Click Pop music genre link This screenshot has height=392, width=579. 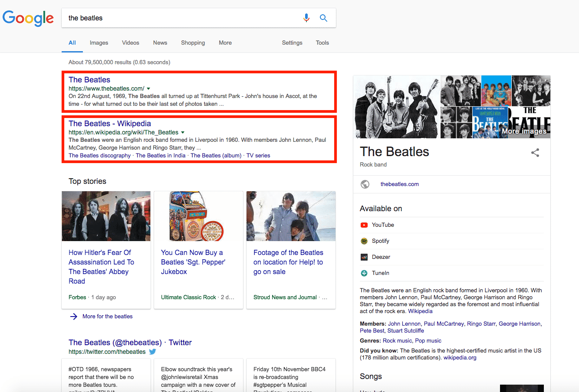pyautogui.click(x=428, y=341)
